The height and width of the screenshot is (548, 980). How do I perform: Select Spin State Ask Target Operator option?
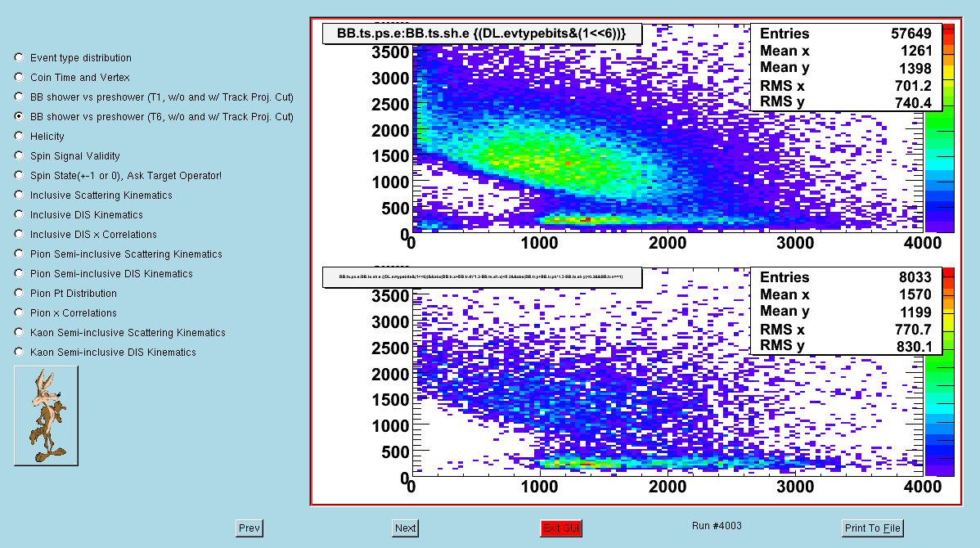click(x=19, y=175)
